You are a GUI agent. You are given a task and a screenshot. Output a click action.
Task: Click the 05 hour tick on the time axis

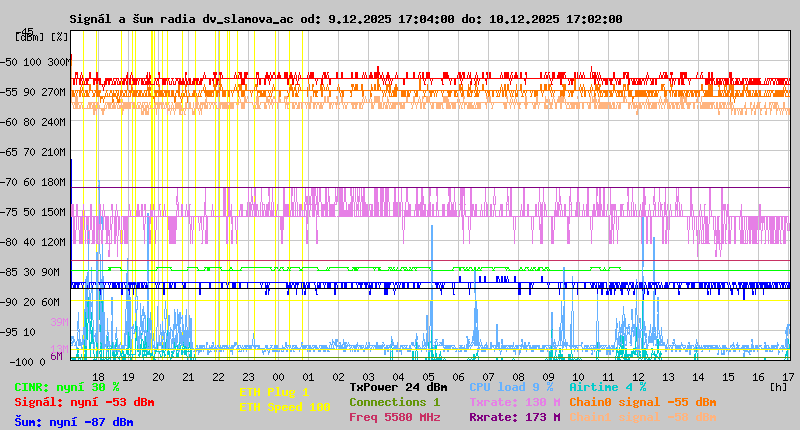(x=428, y=377)
